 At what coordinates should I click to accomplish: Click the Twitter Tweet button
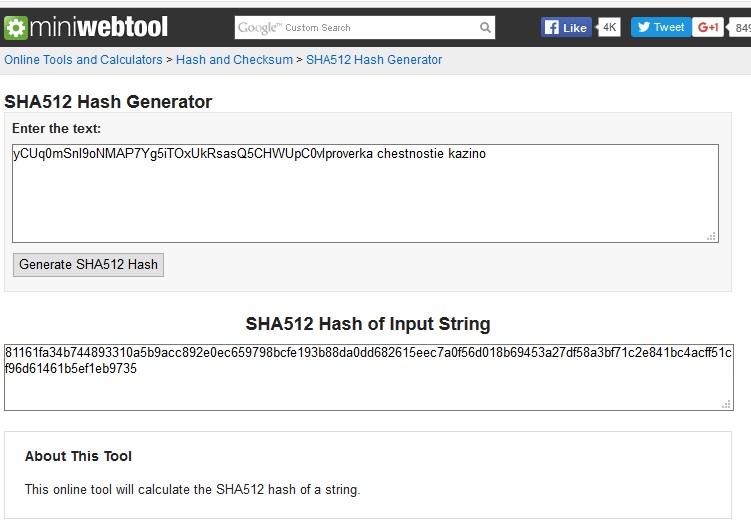coord(659,28)
